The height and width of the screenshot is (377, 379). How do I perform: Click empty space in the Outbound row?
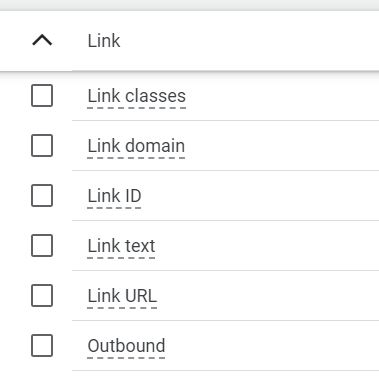272,346
